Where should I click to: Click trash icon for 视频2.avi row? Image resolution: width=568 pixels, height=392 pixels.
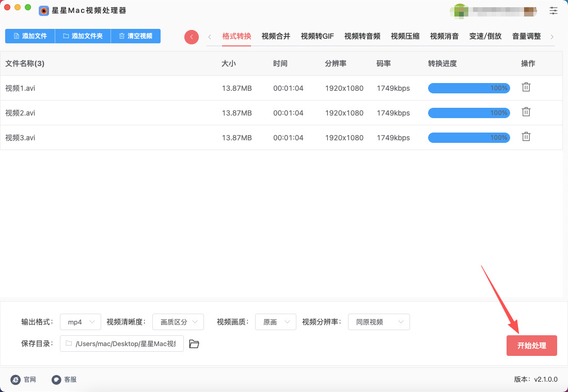tap(526, 112)
